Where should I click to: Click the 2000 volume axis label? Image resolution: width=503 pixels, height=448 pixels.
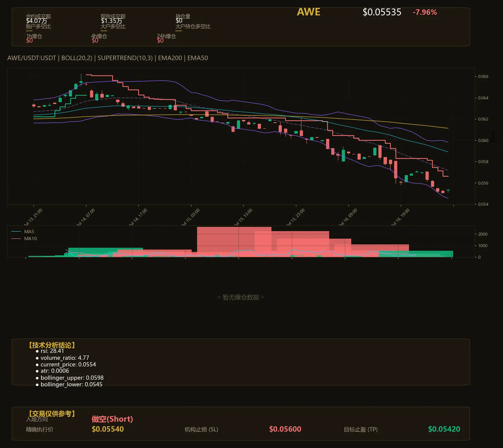click(483, 234)
